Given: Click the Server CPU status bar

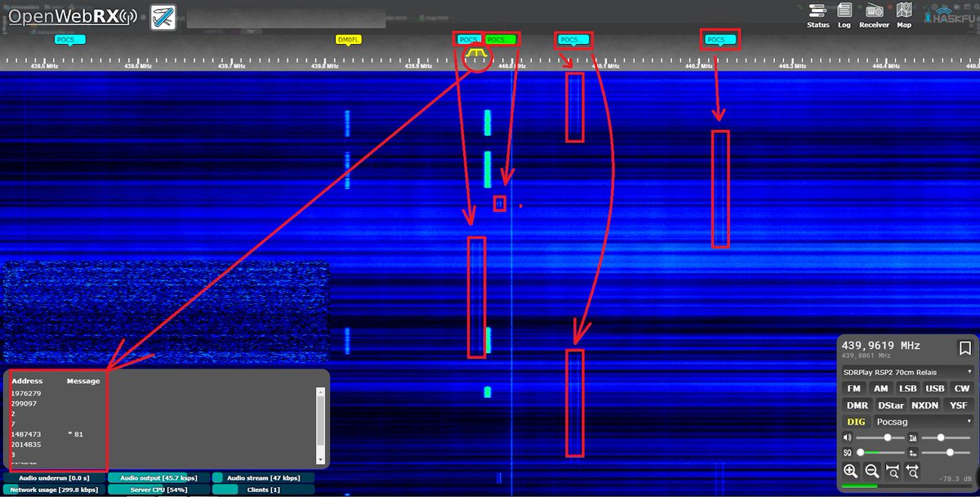Looking at the screenshot, I should (158, 490).
